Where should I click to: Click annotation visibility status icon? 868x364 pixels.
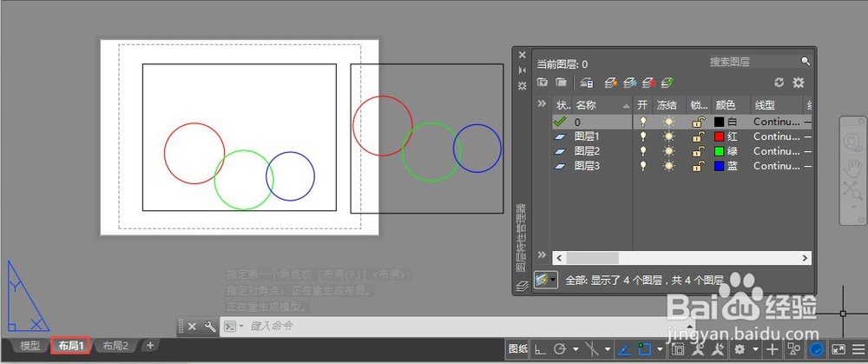pyautogui.click(x=700, y=349)
